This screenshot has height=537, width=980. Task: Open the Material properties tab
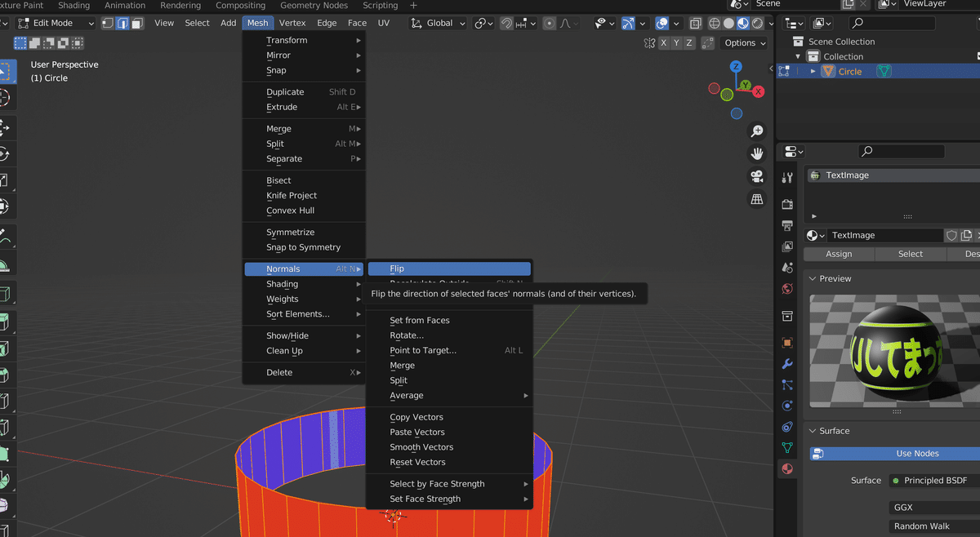pos(787,469)
